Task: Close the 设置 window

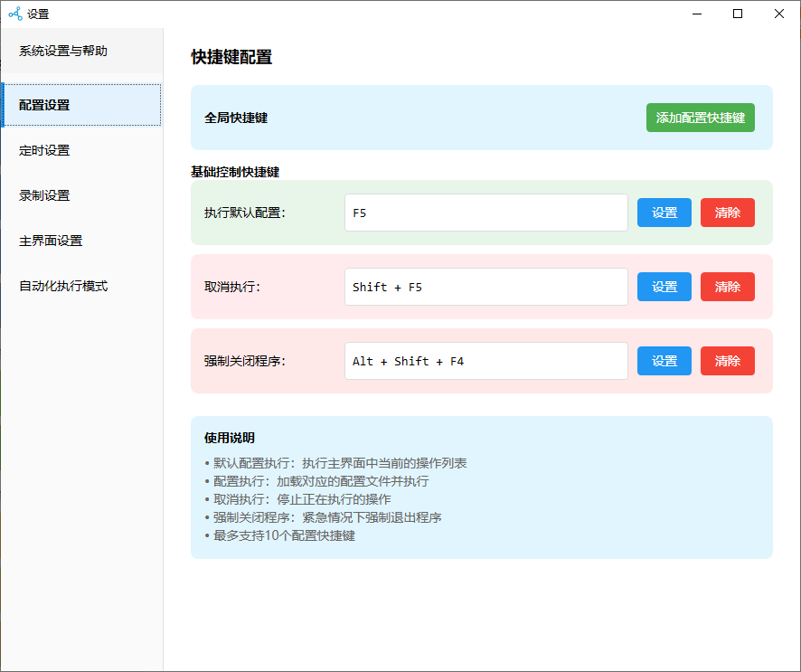Action: tap(779, 14)
